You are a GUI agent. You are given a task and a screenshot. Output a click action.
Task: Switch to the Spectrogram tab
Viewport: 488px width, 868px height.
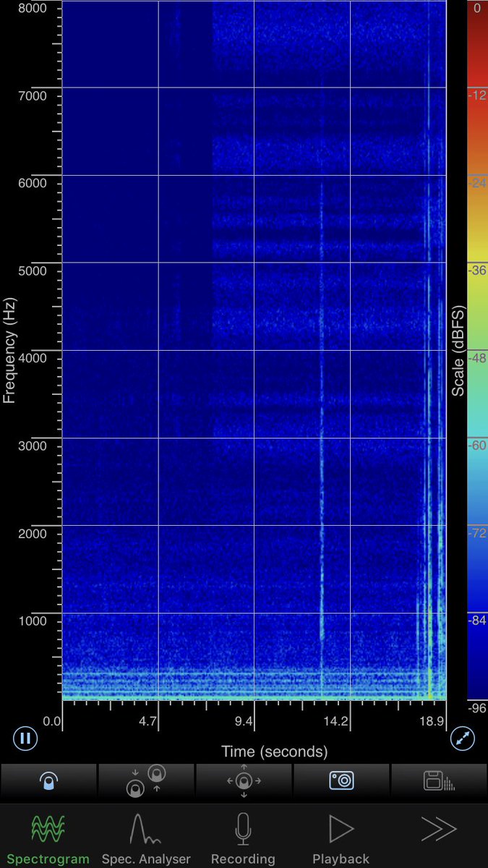click(48, 838)
